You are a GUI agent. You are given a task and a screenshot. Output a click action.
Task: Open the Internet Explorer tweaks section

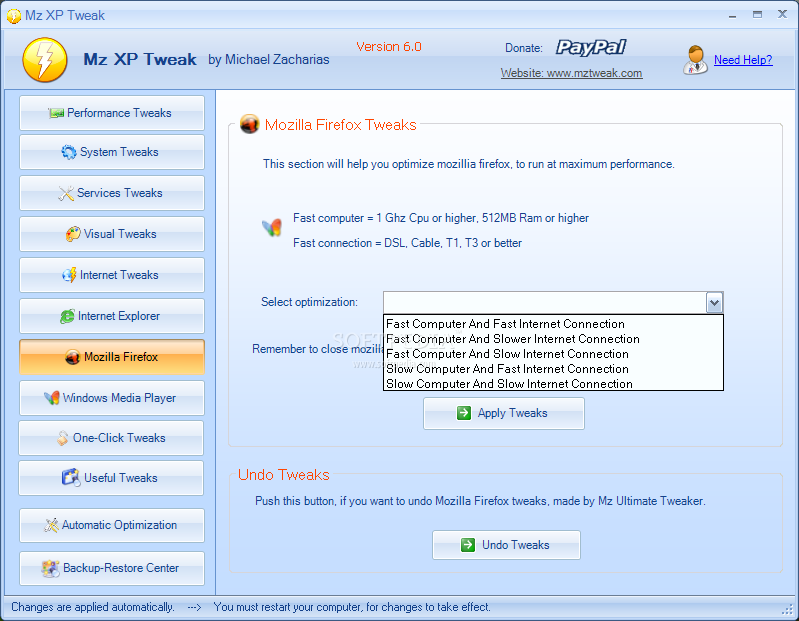click(x=112, y=316)
